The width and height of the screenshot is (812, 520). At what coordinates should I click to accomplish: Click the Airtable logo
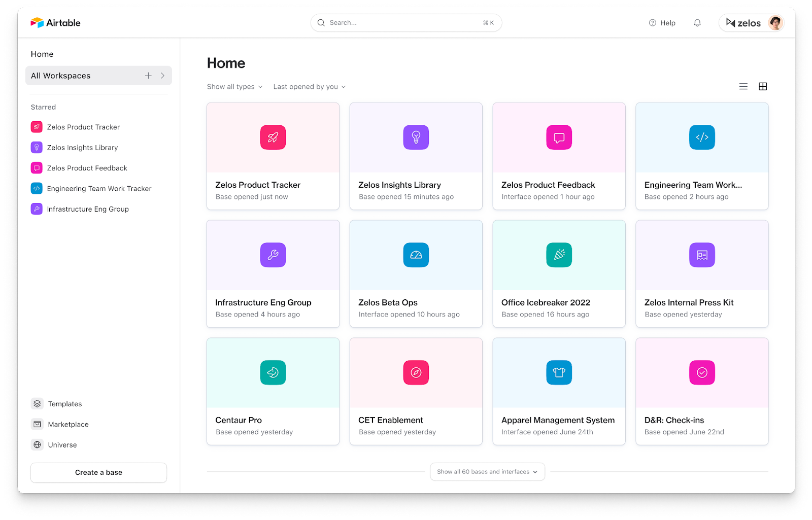pos(55,22)
